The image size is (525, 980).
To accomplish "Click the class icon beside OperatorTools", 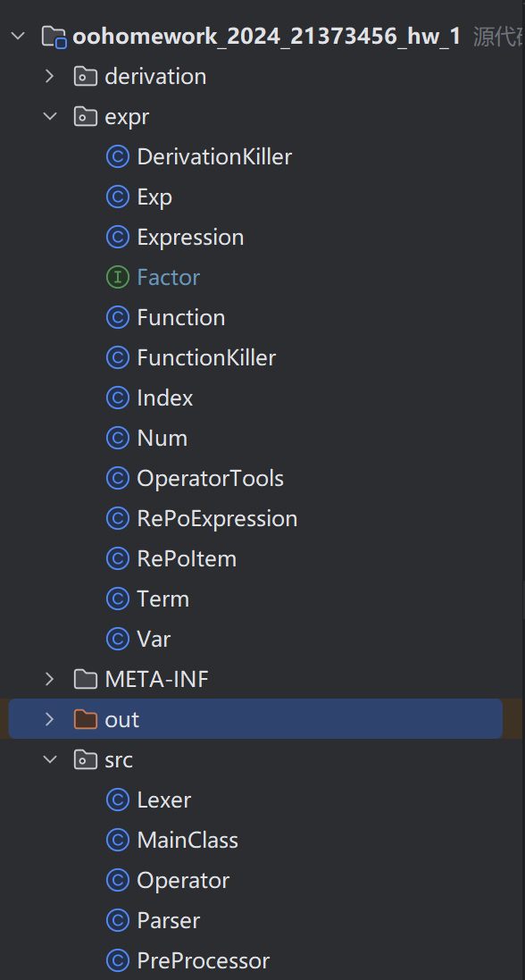I will (x=118, y=478).
